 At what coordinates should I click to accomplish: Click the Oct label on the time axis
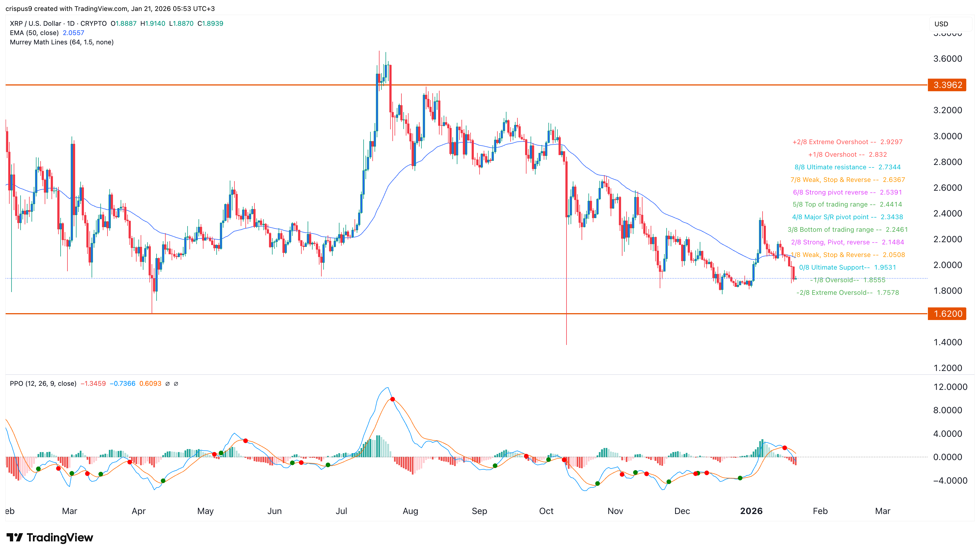point(546,511)
